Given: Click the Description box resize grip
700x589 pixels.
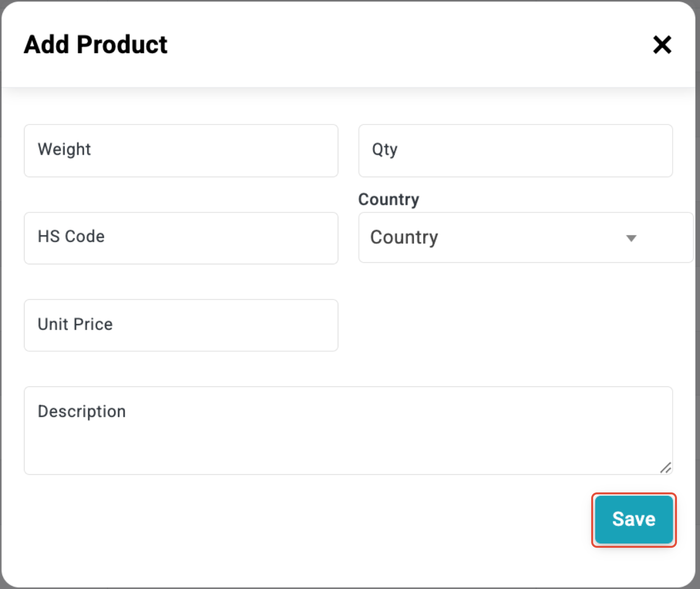Looking at the screenshot, I should click(665, 468).
